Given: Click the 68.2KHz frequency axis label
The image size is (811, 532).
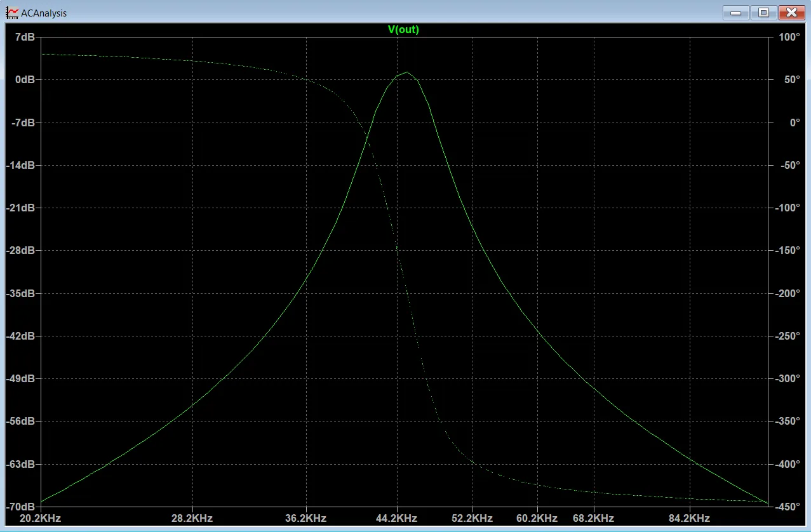Looking at the screenshot, I should (593, 518).
